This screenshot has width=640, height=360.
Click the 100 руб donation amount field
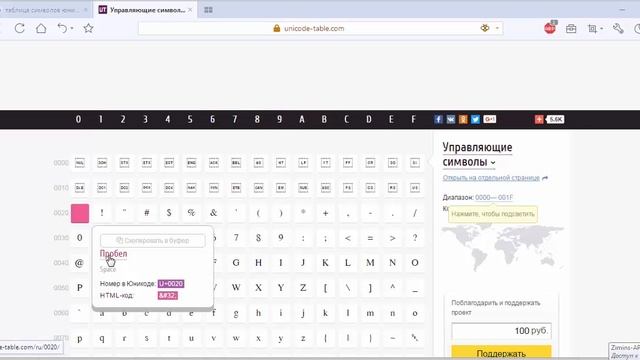(501, 331)
